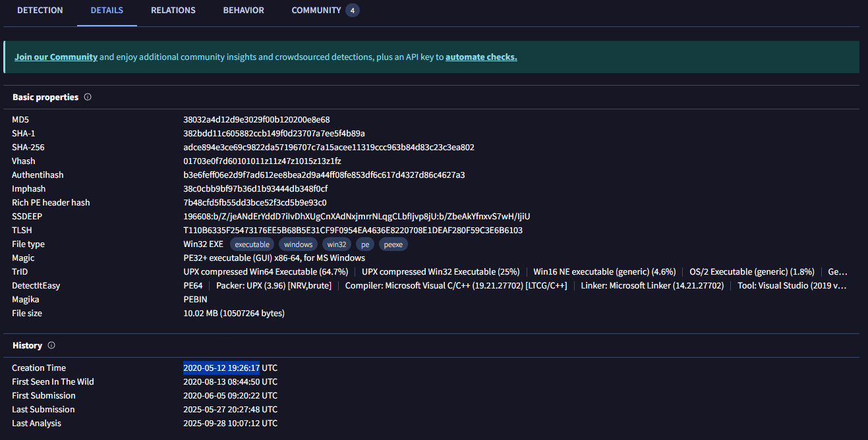This screenshot has height=440, width=868.
Task: Click the Linker: Microsoft Linker entry
Action: pyautogui.click(x=652, y=285)
